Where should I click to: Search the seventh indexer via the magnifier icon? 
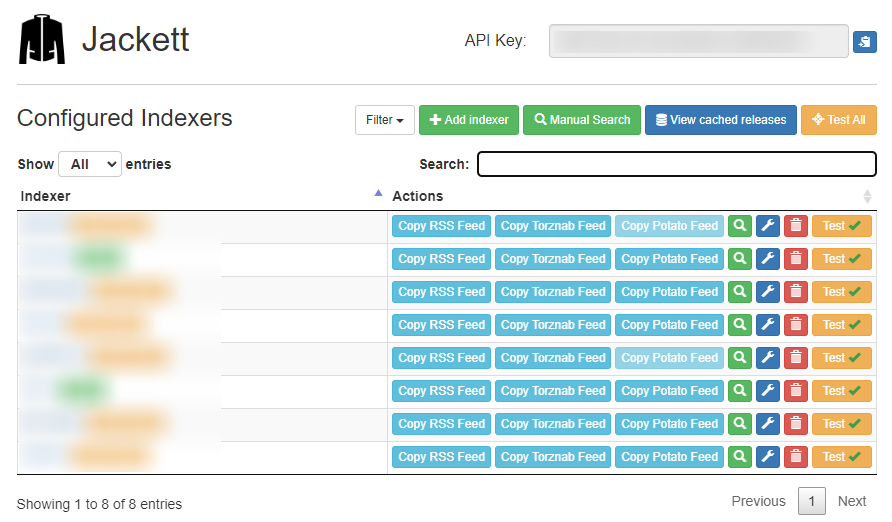coord(740,424)
